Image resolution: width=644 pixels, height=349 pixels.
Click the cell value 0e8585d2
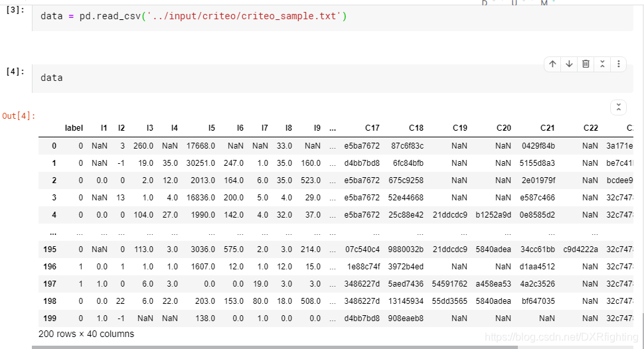tap(537, 215)
